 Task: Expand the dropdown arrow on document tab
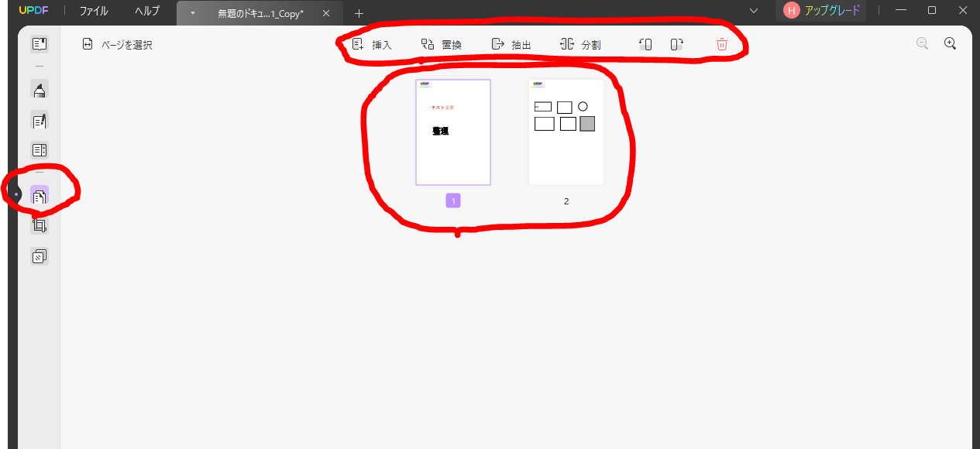193,13
